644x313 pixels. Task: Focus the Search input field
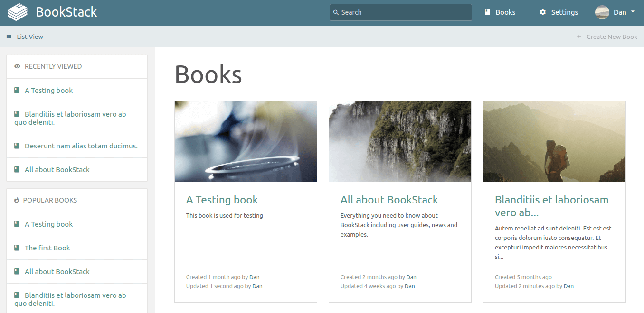[x=401, y=12]
